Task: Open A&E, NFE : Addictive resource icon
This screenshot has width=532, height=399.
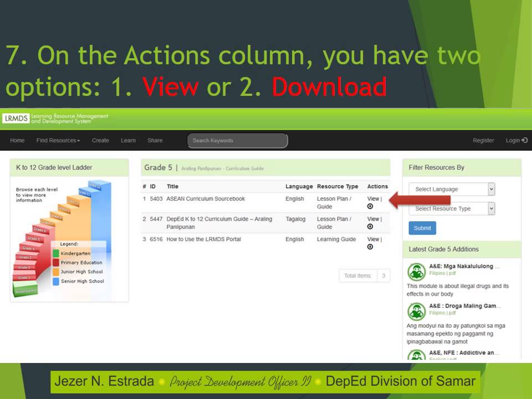Action: point(416,355)
